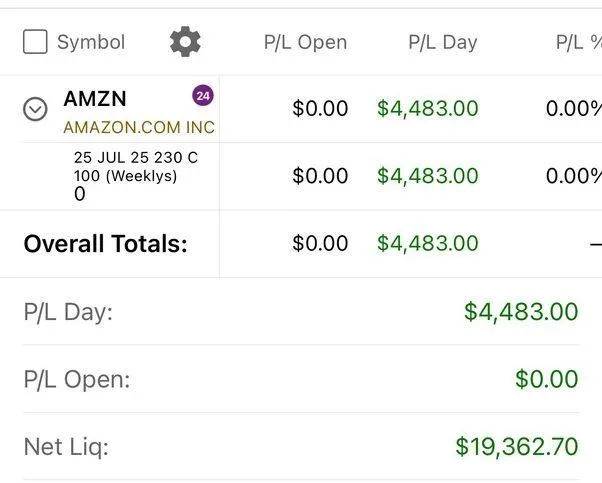Collapse the AMZN position row chevron
Screen dimensions: 602x483
pos(35,109)
